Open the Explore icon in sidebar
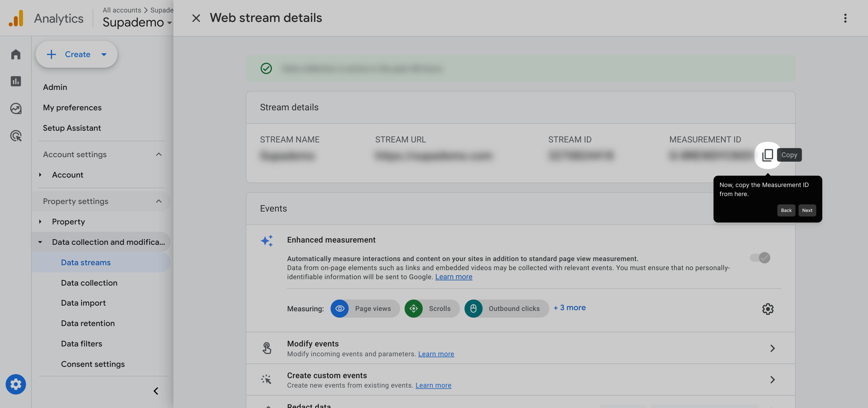The width and height of the screenshot is (868, 408). (15, 109)
